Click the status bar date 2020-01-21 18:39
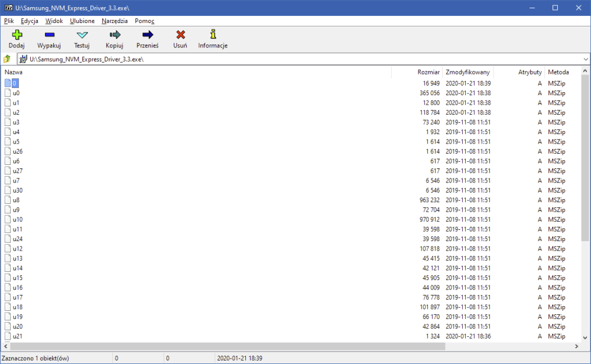Viewport: 591px width, 364px height. (x=239, y=358)
